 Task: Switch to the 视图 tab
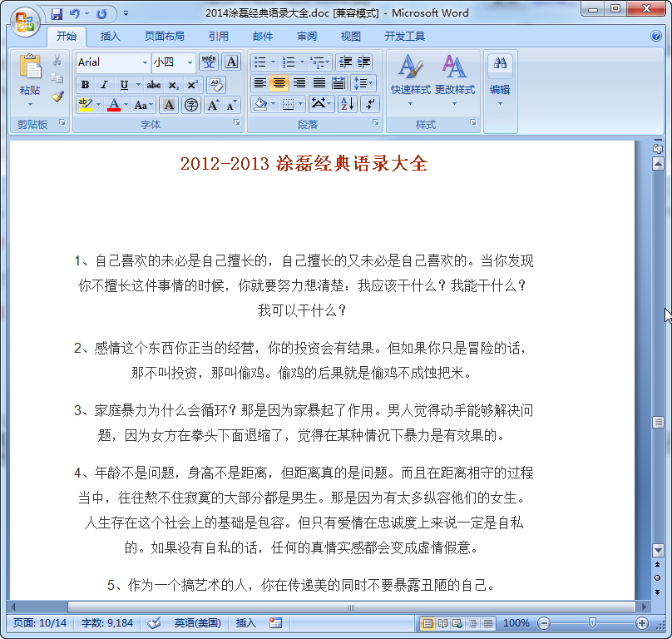[x=351, y=37]
